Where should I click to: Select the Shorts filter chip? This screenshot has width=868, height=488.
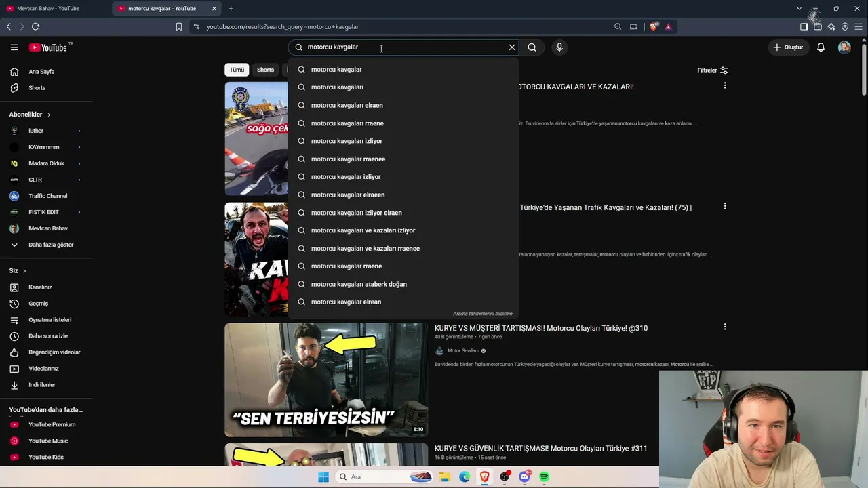[265, 70]
